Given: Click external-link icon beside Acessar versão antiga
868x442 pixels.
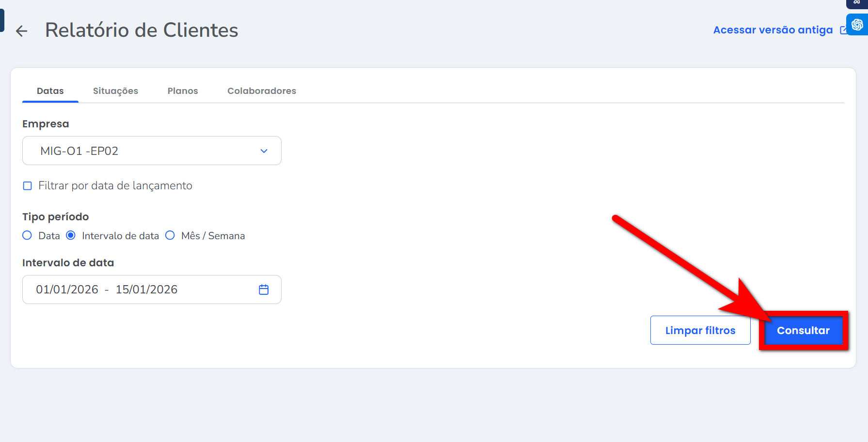Looking at the screenshot, I should click(843, 30).
